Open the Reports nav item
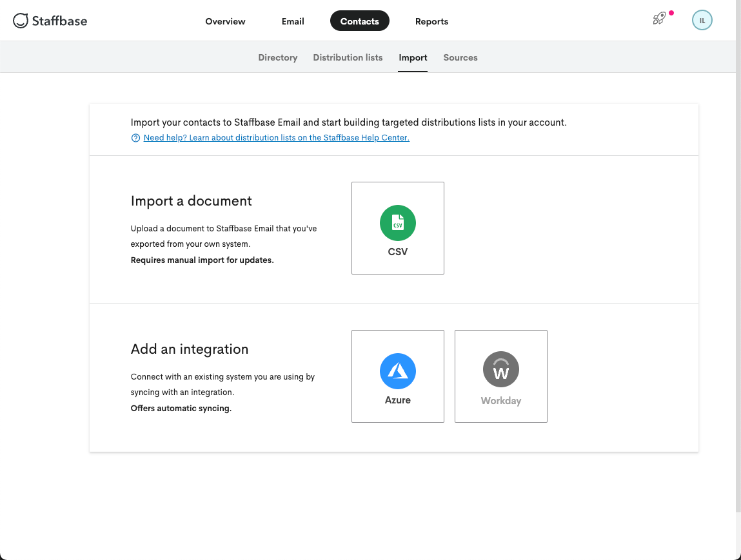Screen dimensions: 741x560 (x=431, y=21)
